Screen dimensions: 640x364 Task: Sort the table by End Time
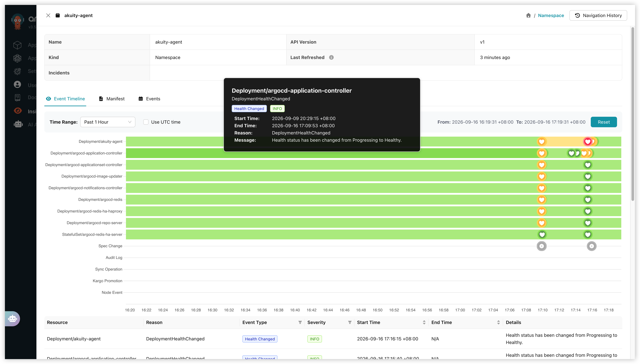click(498, 322)
